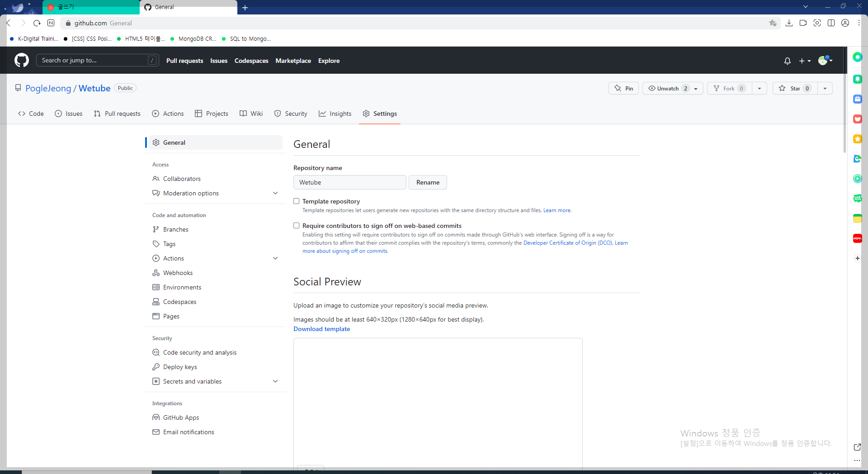Open the Wiki tab
This screenshot has width=868, height=474.
(x=251, y=114)
